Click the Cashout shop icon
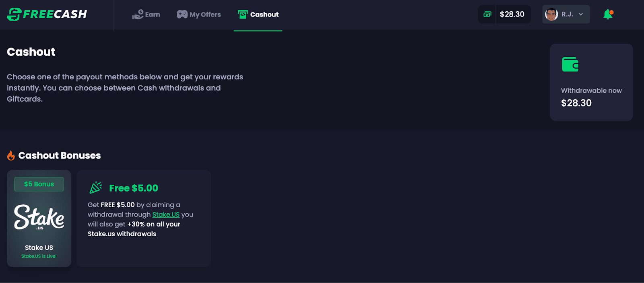 coord(243,15)
